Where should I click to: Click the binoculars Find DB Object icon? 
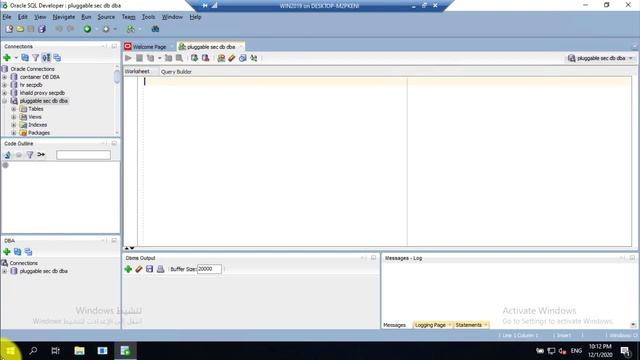coord(155,29)
